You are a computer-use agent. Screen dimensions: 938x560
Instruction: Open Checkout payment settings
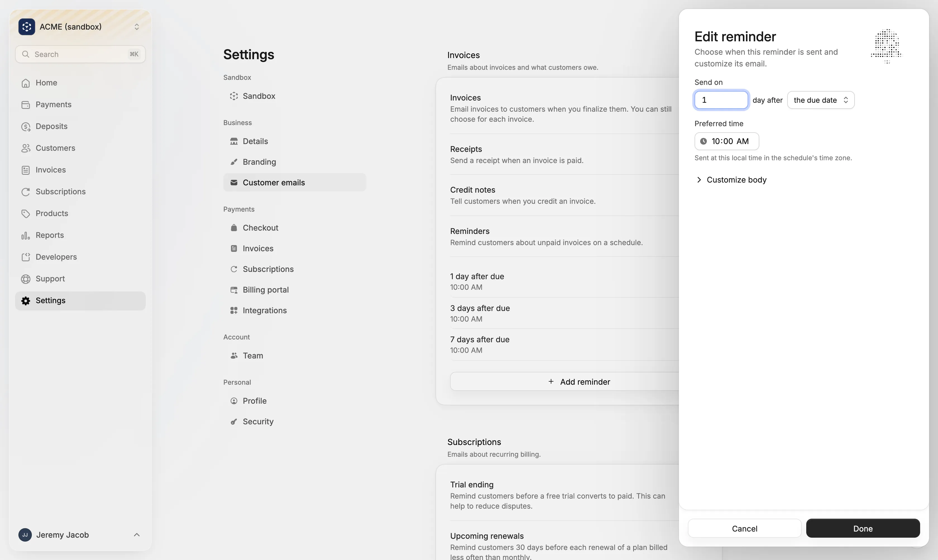[x=294, y=228]
